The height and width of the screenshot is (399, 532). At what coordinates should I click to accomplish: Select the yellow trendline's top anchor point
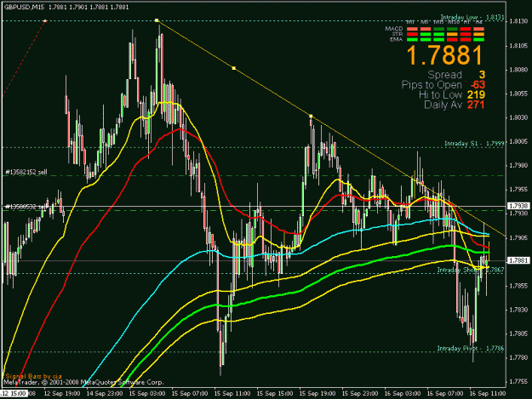pos(157,20)
